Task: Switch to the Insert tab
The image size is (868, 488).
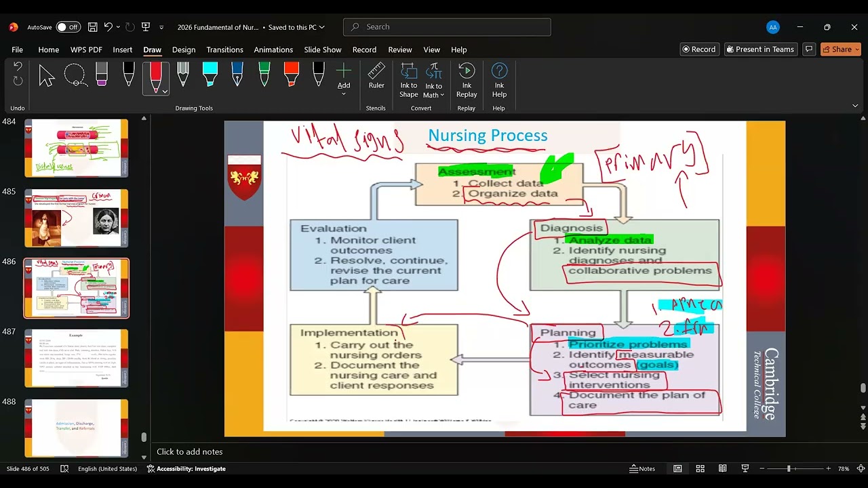Action: tap(123, 49)
